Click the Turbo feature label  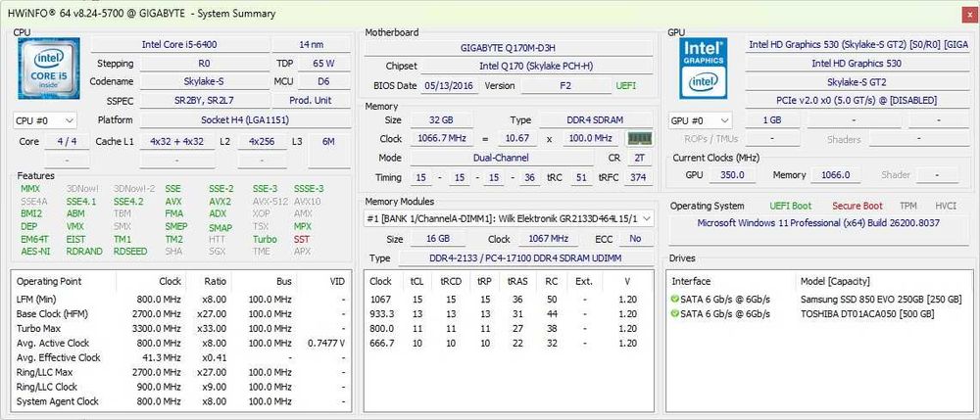(x=265, y=239)
